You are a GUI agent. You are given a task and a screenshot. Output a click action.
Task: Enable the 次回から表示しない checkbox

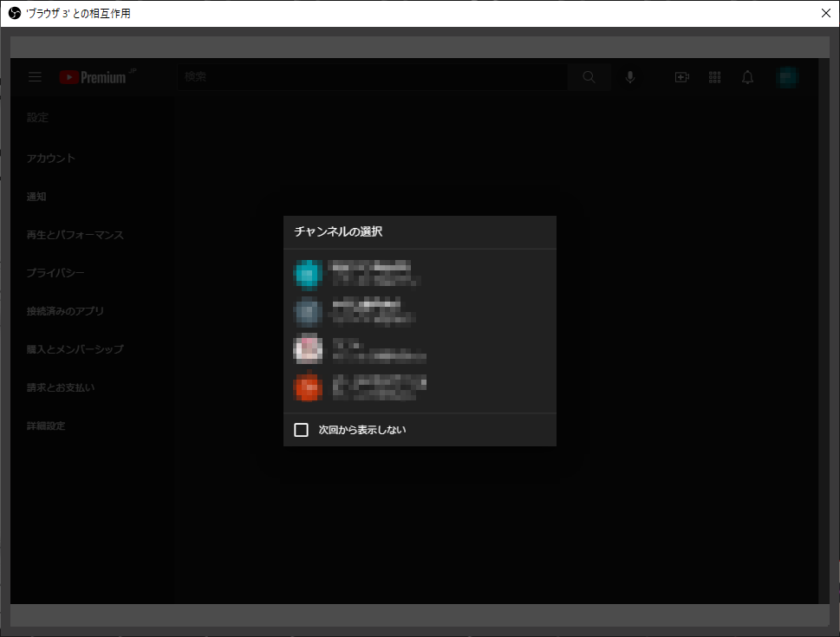coord(302,430)
